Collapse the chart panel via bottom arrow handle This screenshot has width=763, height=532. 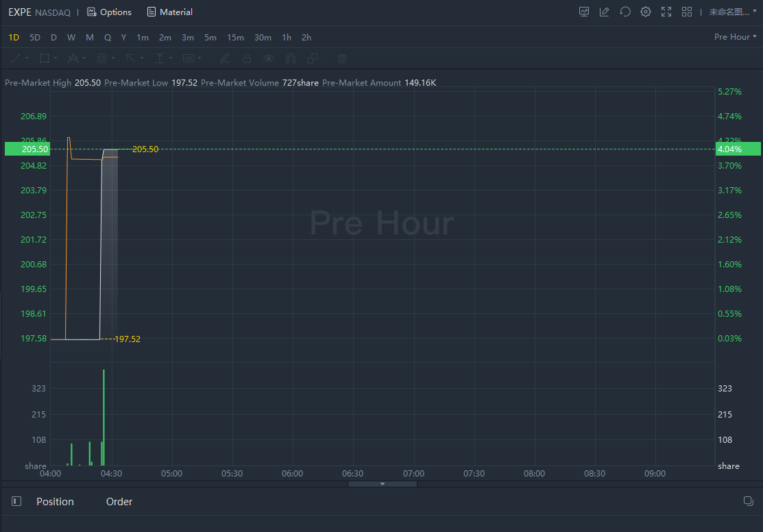[383, 484]
